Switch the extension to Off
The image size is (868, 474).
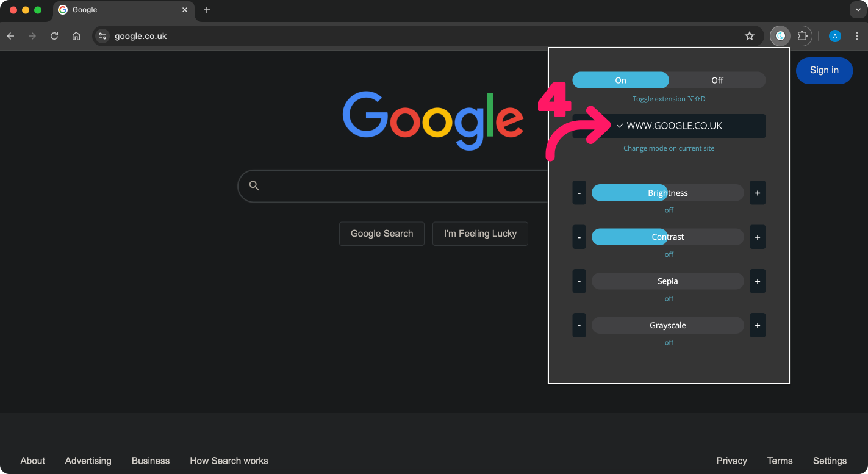pos(717,80)
